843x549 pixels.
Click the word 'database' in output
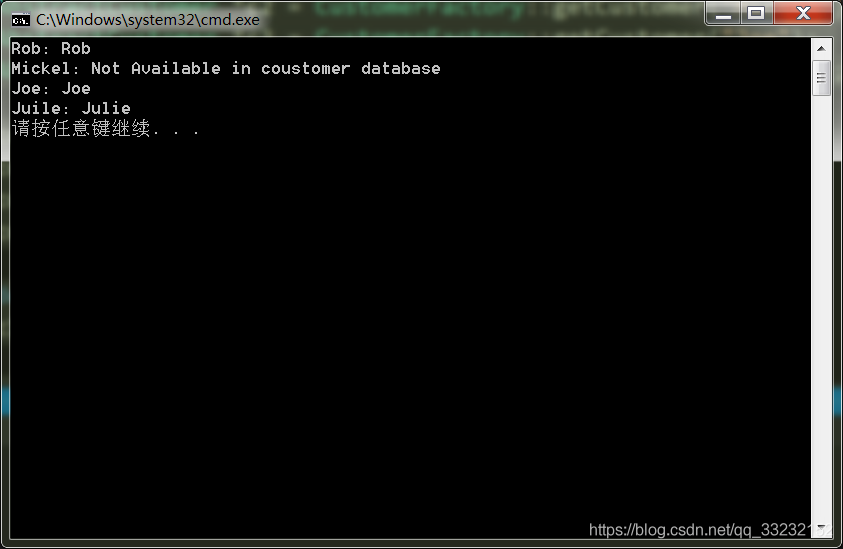401,68
